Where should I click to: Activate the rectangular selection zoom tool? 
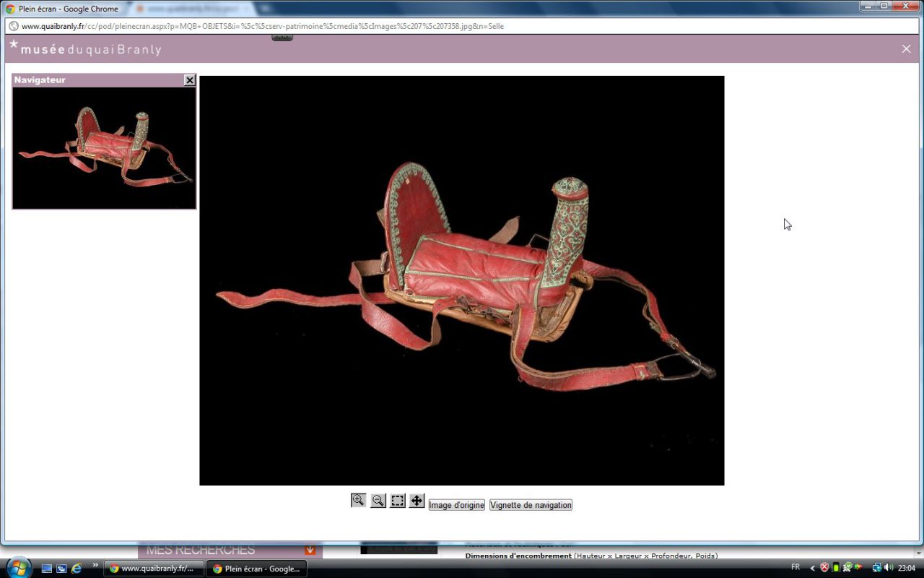(398, 501)
